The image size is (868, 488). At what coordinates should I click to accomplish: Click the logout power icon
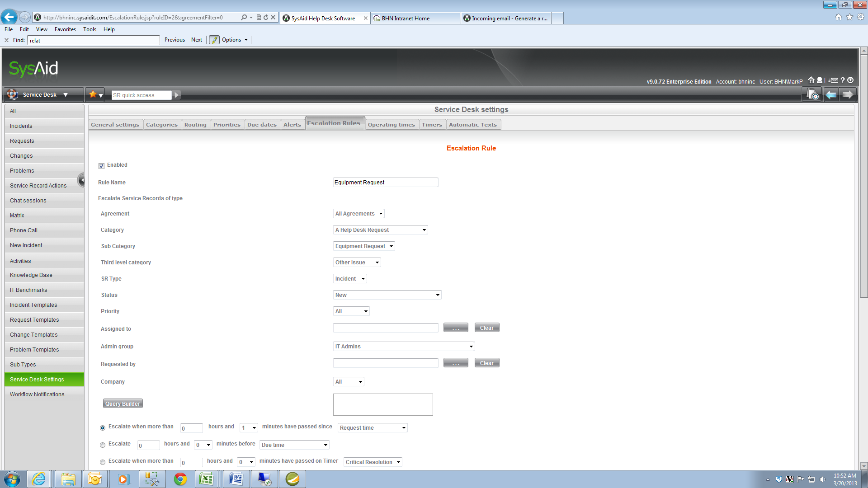850,80
